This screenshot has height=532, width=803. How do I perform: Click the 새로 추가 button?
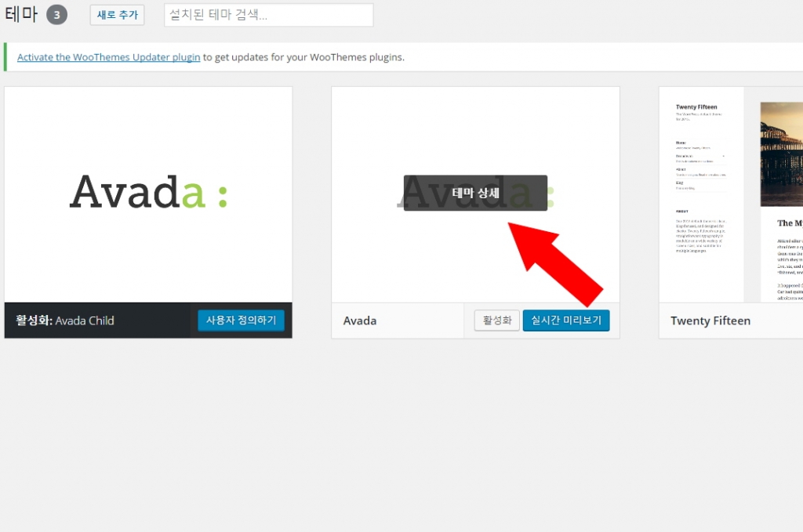118,15
